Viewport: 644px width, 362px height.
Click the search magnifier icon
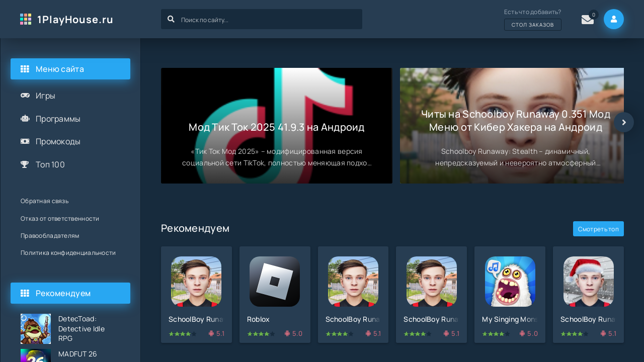click(171, 19)
